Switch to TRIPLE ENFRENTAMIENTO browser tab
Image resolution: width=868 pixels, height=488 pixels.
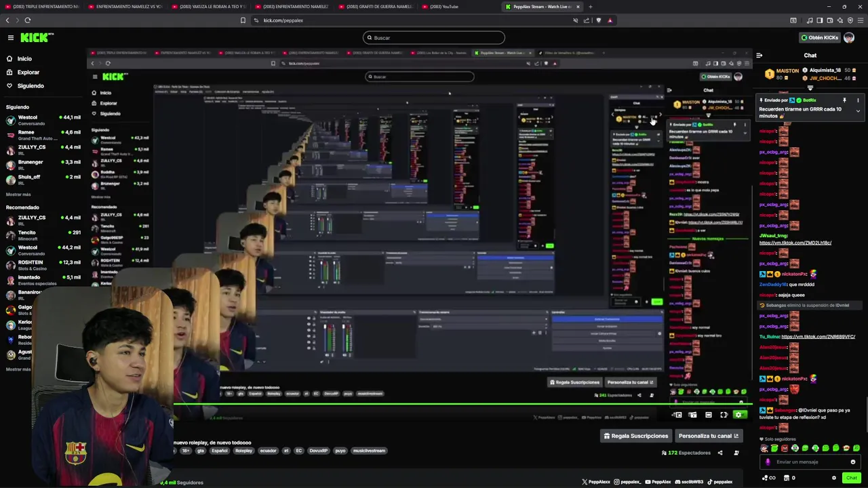[x=42, y=7]
